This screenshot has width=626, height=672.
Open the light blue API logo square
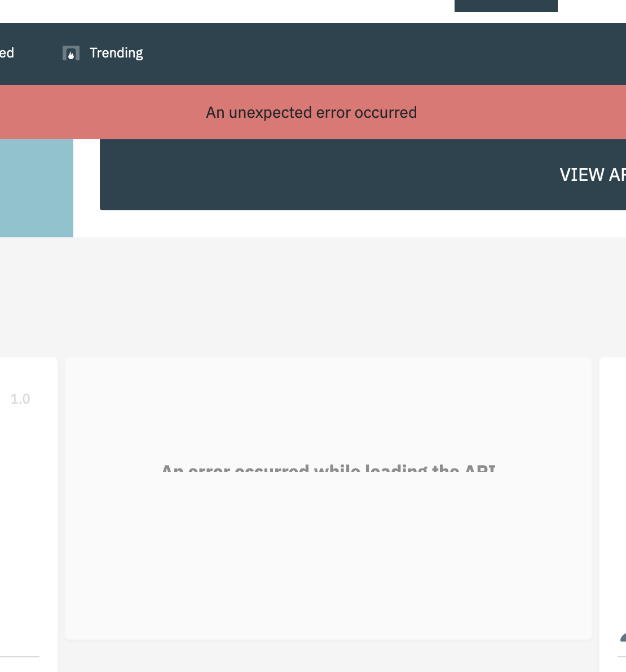pos(37,187)
